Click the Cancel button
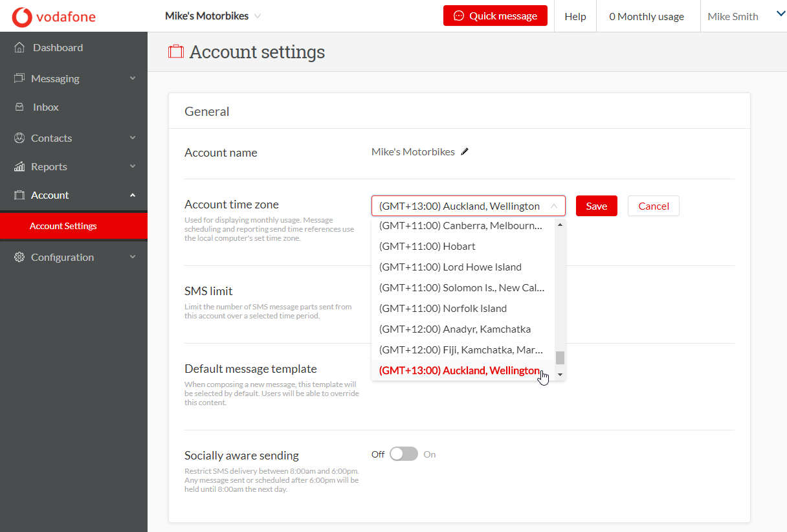787x532 pixels. pyautogui.click(x=654, y=206)
